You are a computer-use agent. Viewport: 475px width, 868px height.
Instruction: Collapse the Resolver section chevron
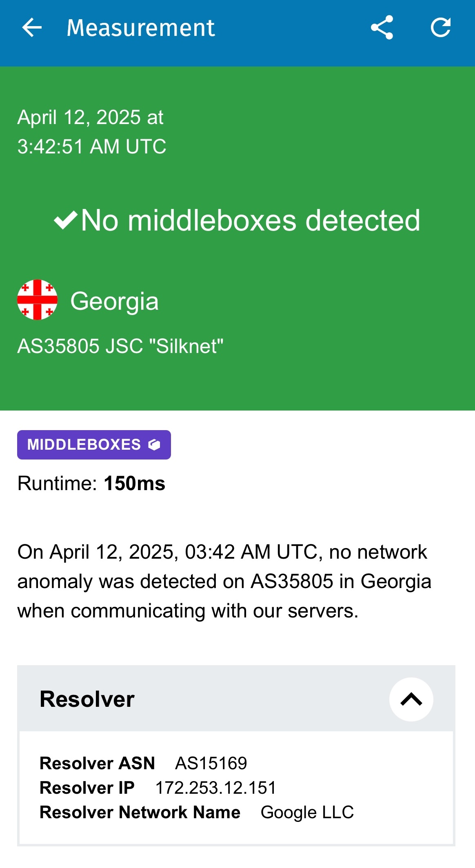(411, 699)
